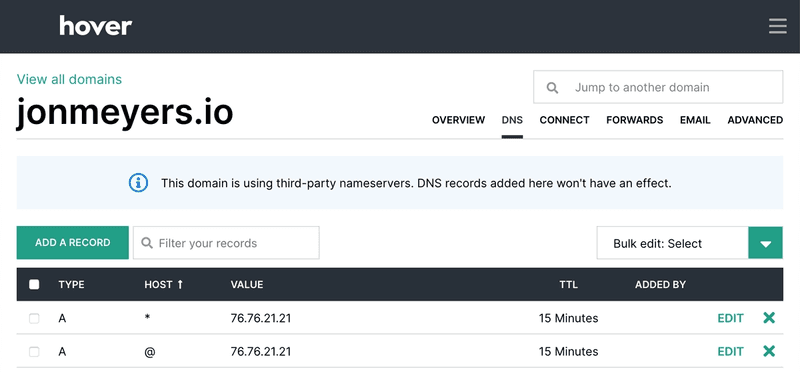Click the magnifier icon in the records filter
The image size is (800, 372).
point(147,243)
